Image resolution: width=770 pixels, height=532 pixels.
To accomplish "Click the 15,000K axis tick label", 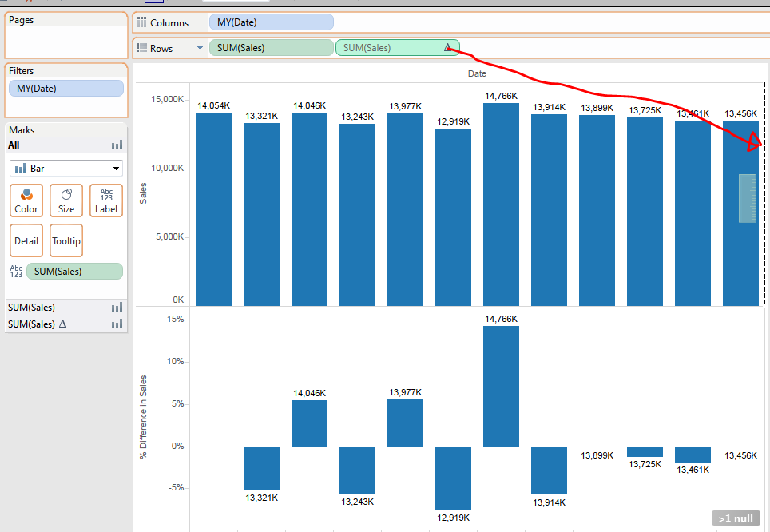I will 167,99.
